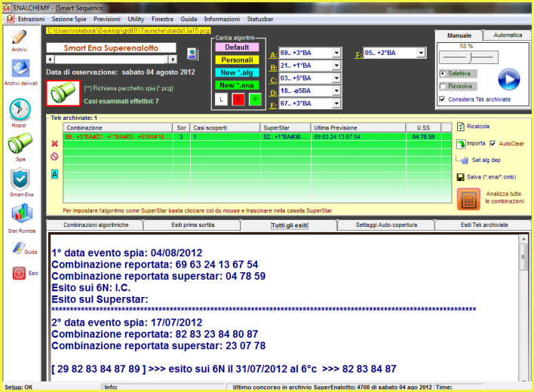Switch to Esiti prima sortita tab
534x392 pixels.
click(193, 225)
